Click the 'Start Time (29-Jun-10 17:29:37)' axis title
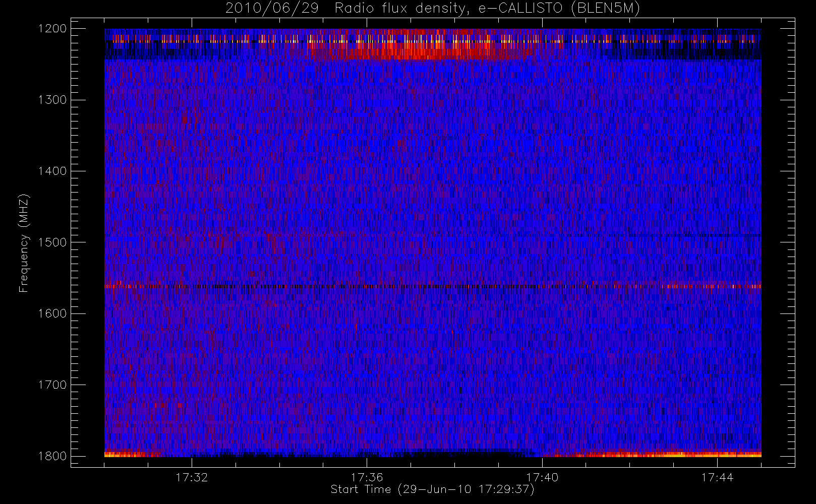816x504 pixels. (x=432, y=489)
